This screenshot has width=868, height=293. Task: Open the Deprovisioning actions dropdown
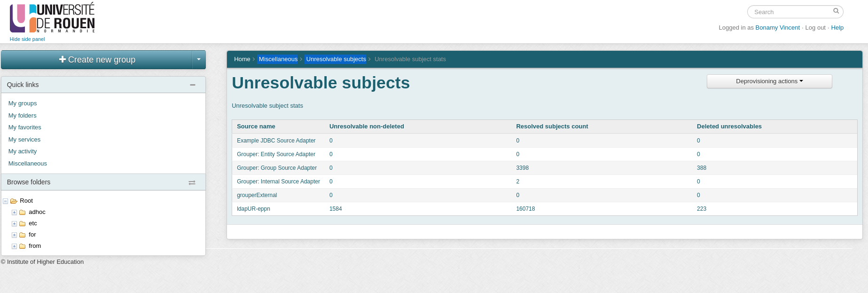point(769,81)
